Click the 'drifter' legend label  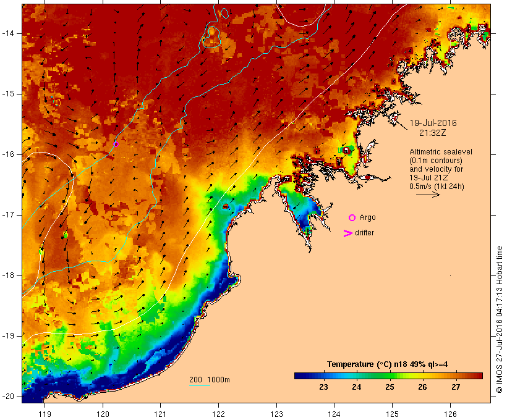[364, 233]
